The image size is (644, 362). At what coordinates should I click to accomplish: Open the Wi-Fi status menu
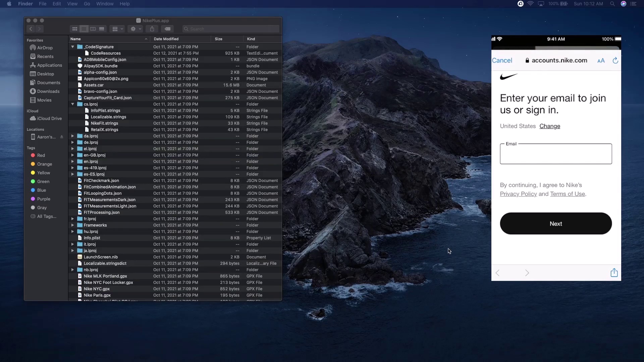pyautogui.click(x=530, y=4)
